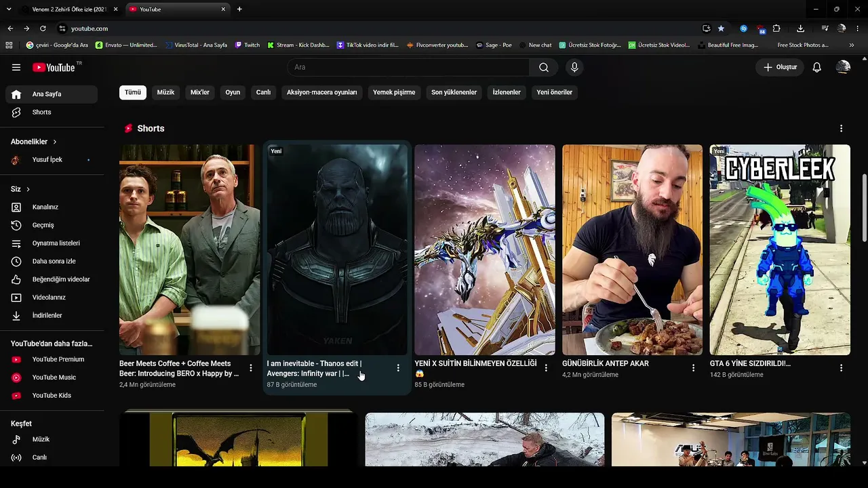Play the Thanos edit short thumbnail

pos(337,249)
